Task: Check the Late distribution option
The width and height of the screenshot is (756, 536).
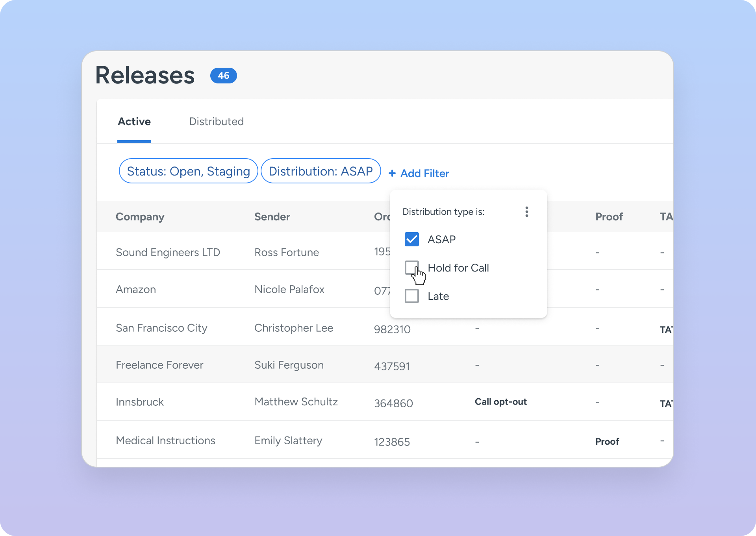Action: [x=411, y=296]
